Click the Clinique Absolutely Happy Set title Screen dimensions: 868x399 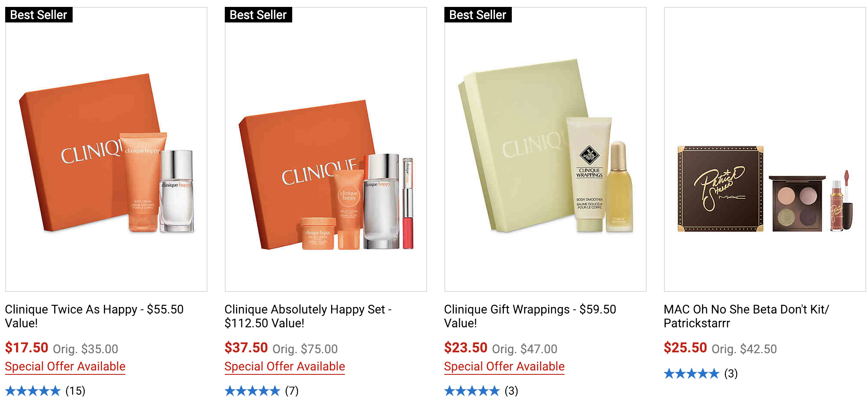click(x=308, y=316)
